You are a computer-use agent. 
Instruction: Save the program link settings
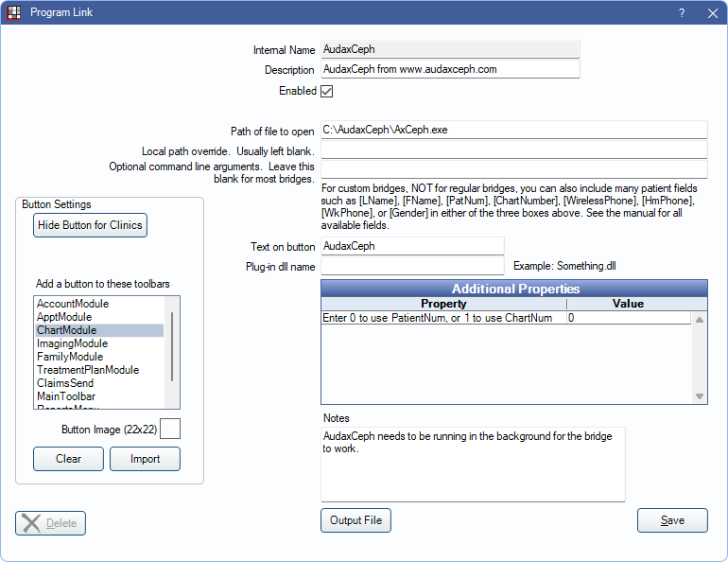click(x=672, y=520)
